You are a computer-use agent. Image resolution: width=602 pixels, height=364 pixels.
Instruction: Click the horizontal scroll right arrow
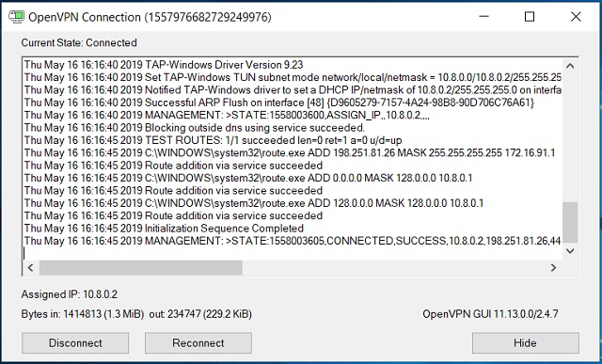[x=553, y=268]
